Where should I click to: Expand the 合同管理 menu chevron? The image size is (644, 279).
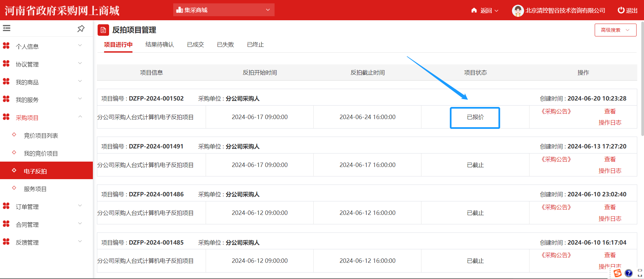click(x=80, y=223)
